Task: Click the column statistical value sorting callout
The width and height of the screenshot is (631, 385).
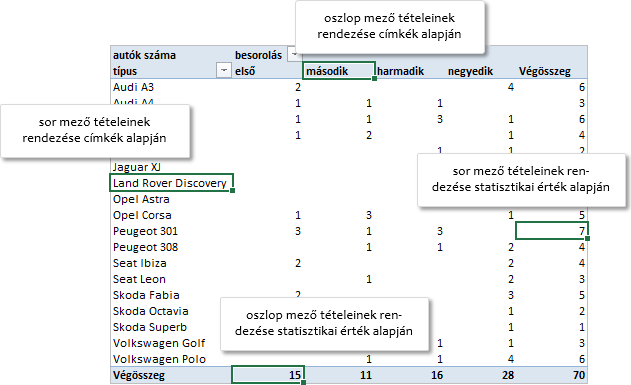Action: click(324, 323)
